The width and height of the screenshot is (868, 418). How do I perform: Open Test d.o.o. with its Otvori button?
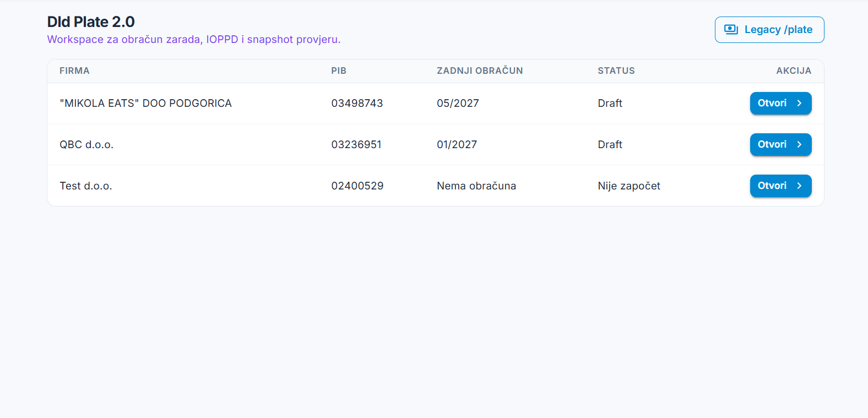click(780, 186)
